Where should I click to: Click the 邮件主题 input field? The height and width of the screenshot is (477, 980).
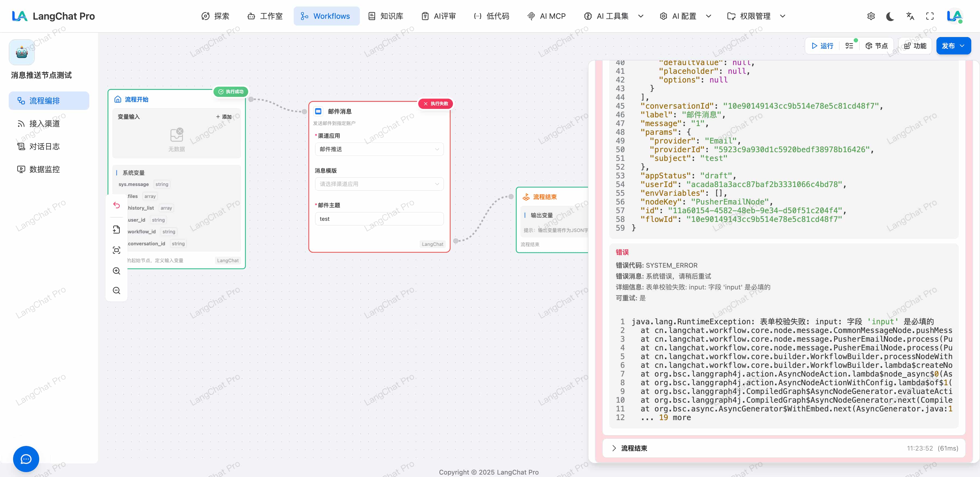click(379, 219)
